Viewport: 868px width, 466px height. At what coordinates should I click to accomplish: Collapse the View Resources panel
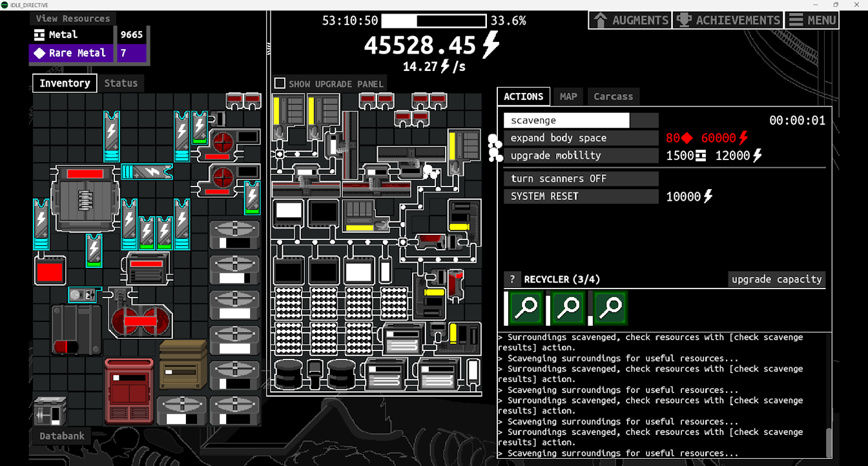(73, 19)
